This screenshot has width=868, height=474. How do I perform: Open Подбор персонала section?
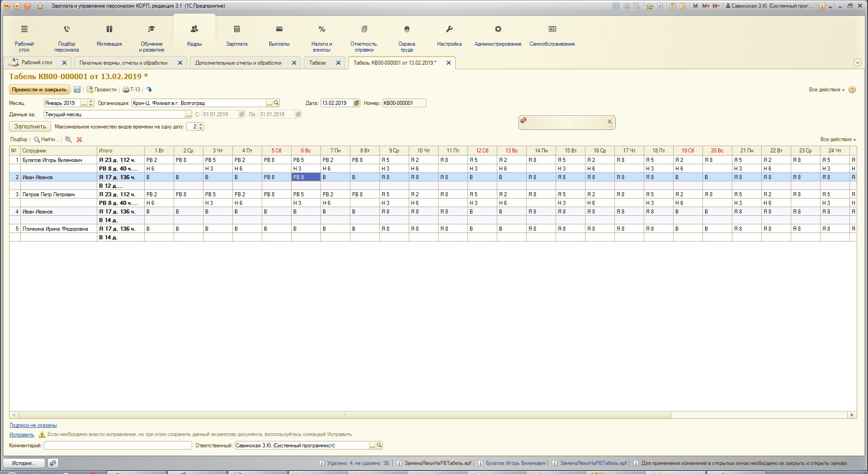[66, 37]
